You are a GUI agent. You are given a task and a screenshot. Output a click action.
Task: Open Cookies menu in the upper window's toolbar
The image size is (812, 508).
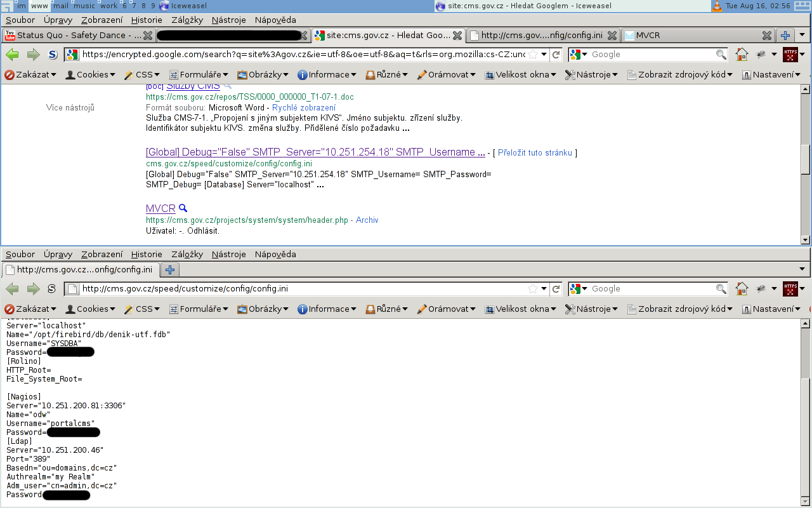click(90, 75)
